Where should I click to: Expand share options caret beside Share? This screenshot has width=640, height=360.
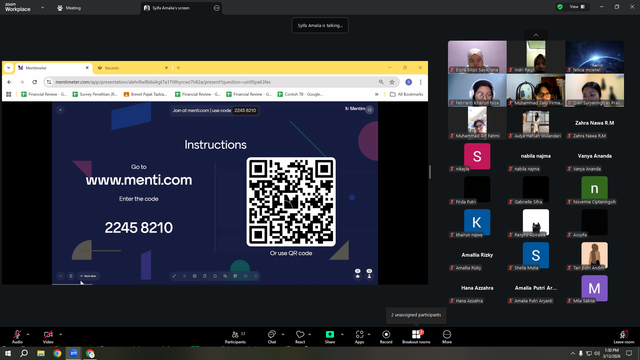[342, 334]
